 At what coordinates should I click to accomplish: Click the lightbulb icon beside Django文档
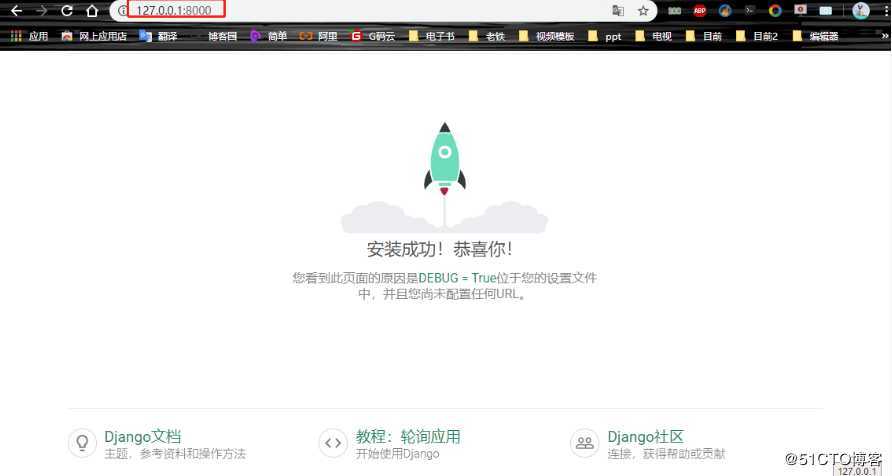82,443
